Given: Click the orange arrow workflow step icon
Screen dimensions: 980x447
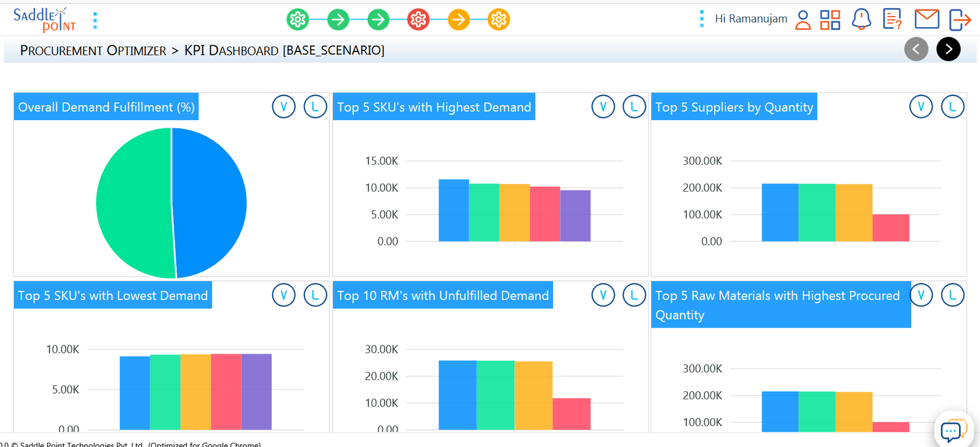Looking at the screenshot, I should [x=459, y=20].
